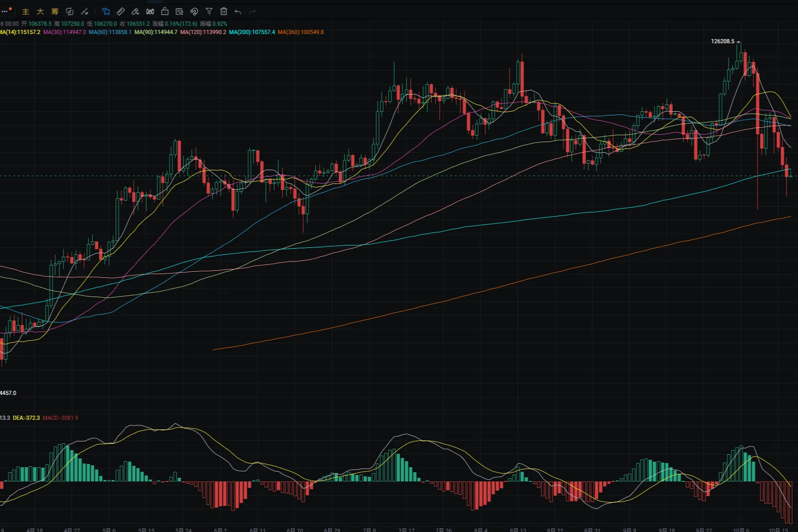Toggle the 筹 chip distribution button
Screen dimensions: 798x532
pos(55,11)
